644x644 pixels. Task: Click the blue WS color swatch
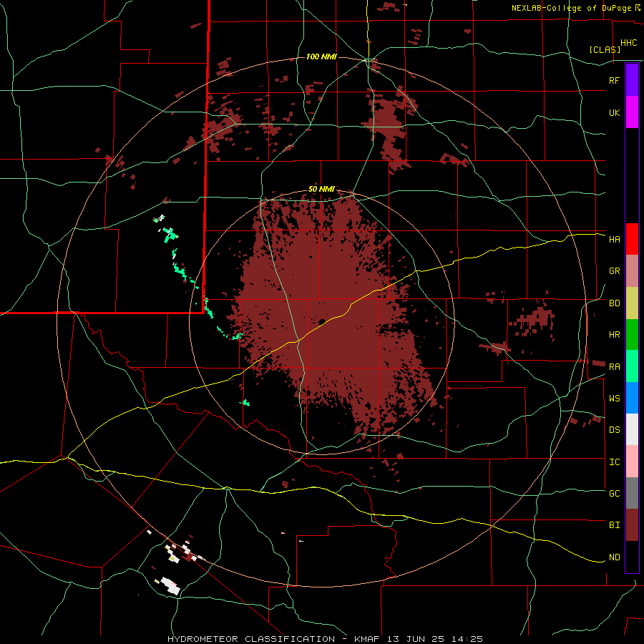[x=632, y=398]
